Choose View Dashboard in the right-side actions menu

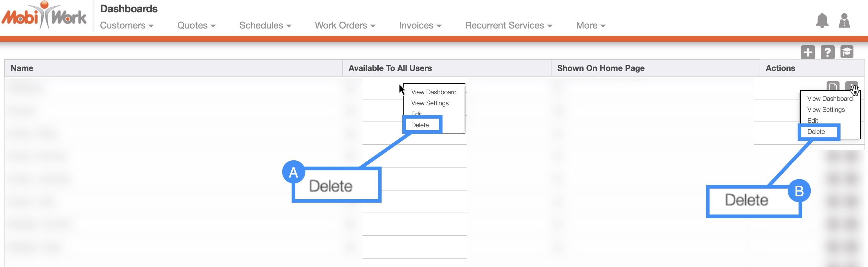(829, 99)
